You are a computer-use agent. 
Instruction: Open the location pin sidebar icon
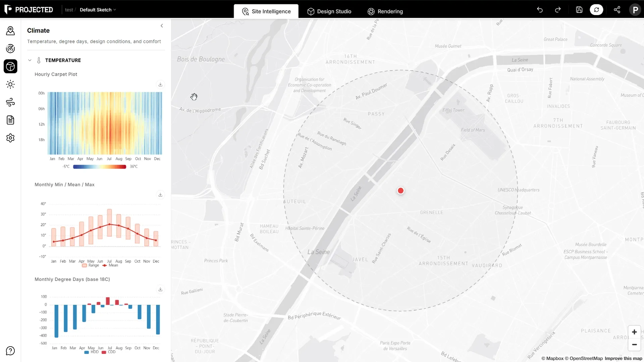click(10, 31)
